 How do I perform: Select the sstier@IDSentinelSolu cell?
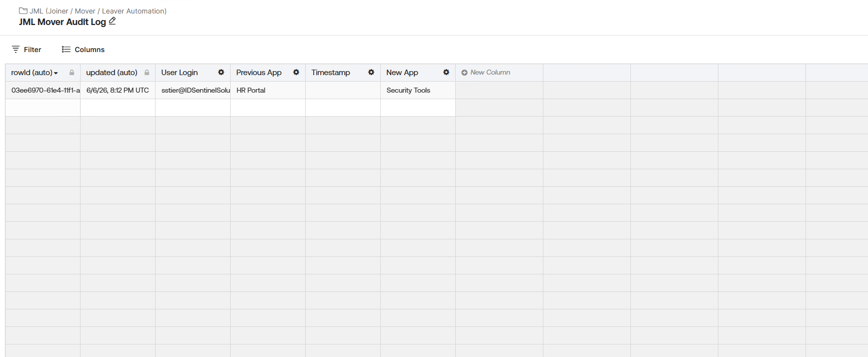(193, 90)
